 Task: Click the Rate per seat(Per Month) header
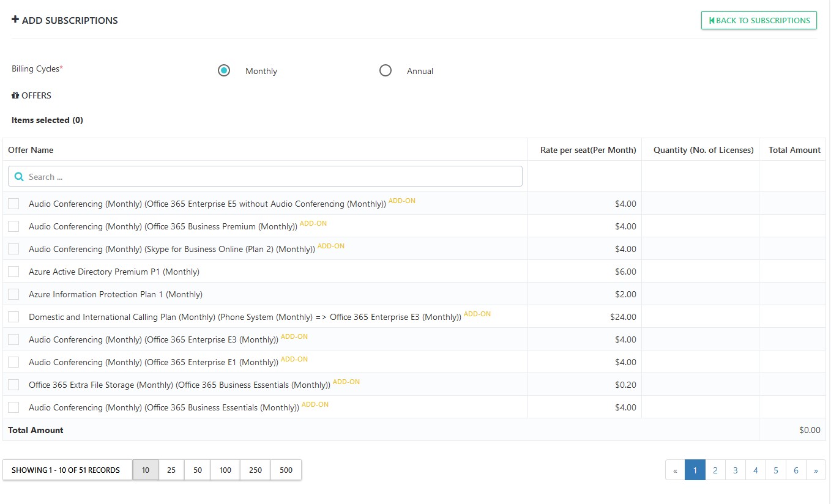(588, 150)
